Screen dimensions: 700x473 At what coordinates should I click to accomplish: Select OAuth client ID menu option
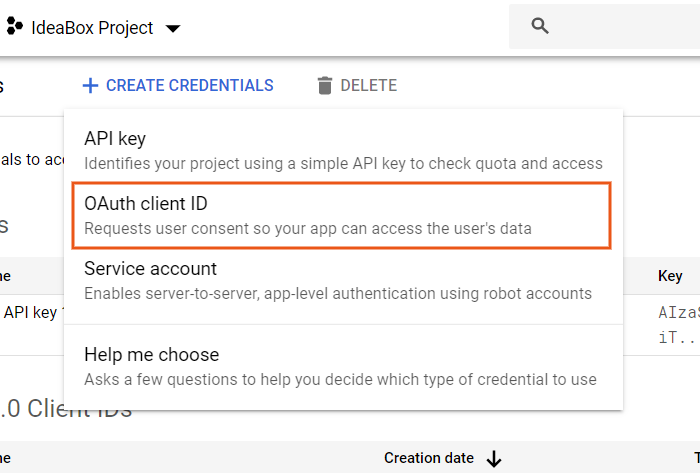[x=145, y=204]
